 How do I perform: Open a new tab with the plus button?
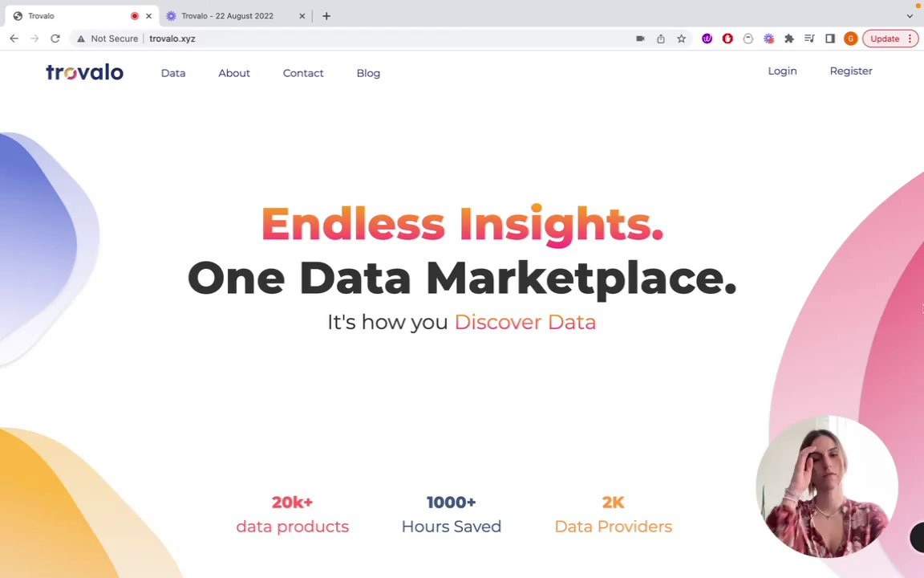click(x=326, y=16)
